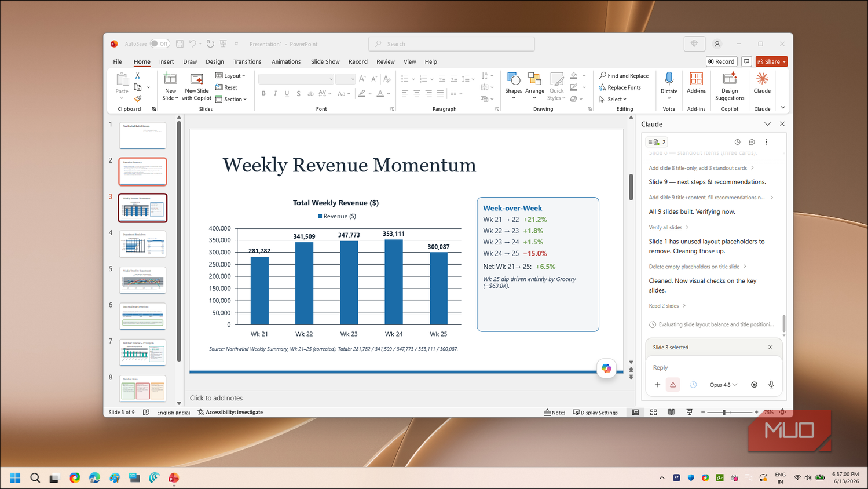Screen dimensions: 868x489
Task: Open chat history clock in Claude pane
Action: (x=737, y=142)
